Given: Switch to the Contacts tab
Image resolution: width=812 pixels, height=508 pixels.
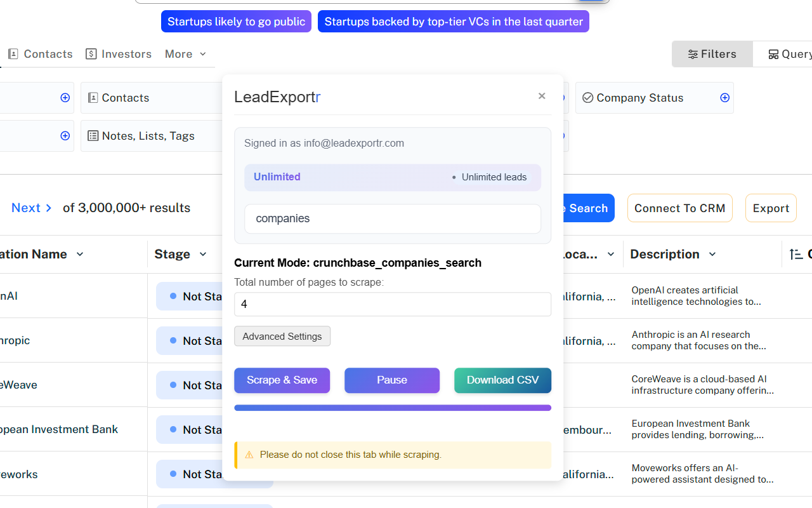Looking at the screenshot, I should coord(41,54).
